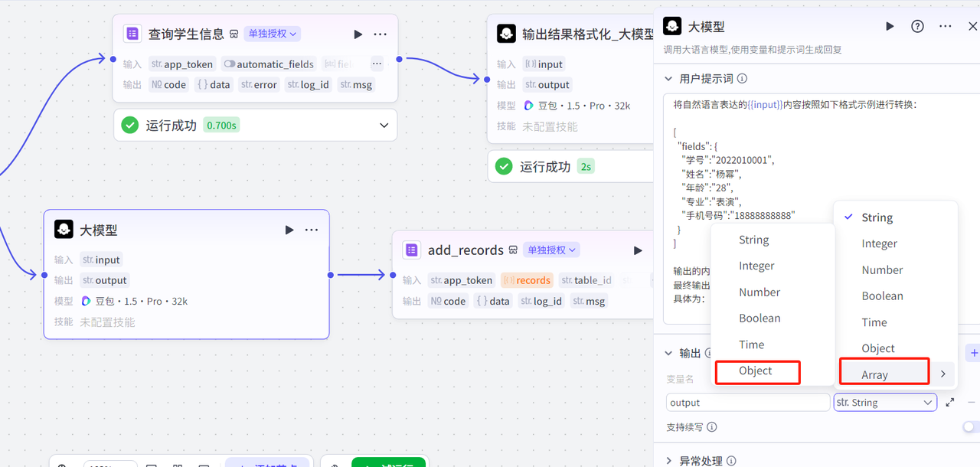Click the expand icon beside the String type selector
The height and width of the screenshot is (467, 980).
tap(950, 402)
